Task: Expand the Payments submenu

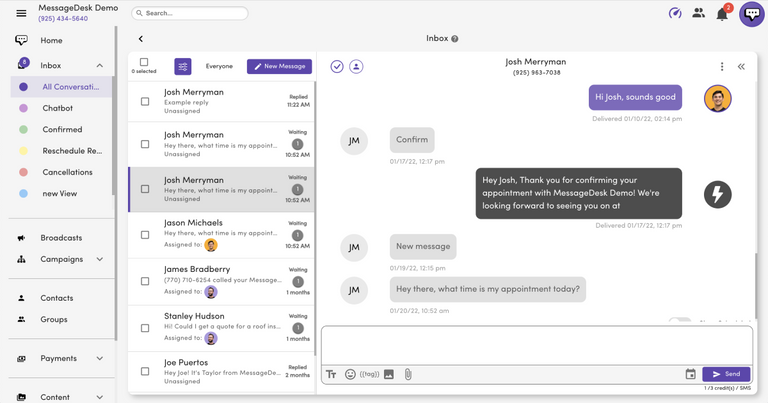Action: 99,358
